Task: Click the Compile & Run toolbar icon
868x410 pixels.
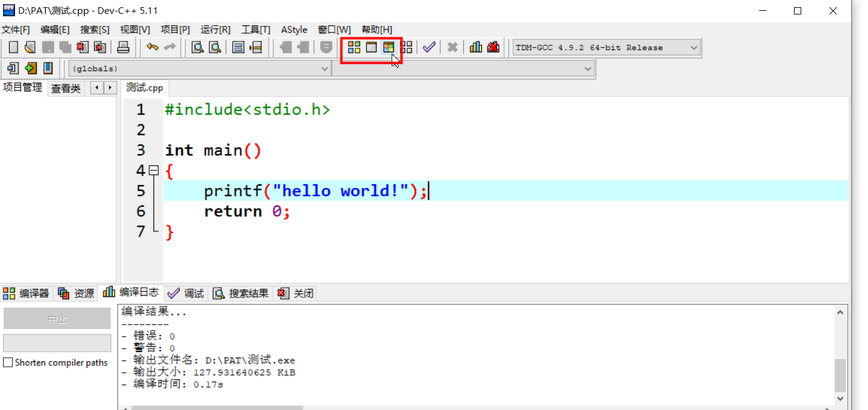Action: coord(389,47)
